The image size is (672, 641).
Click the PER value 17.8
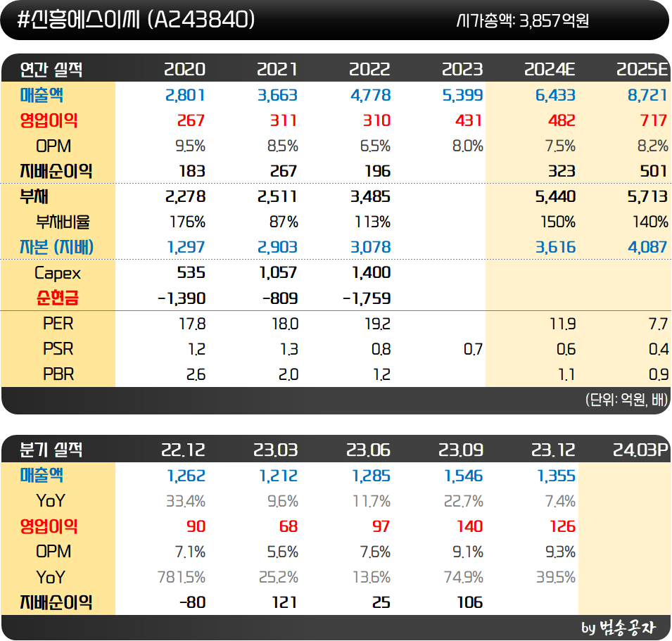(x=192, y=324)
